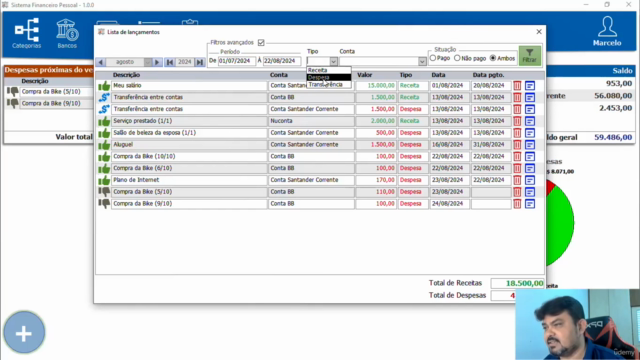Open the Marcelo user profile icon
Viewport: 640px width, 360px height.
coord(607,31)
